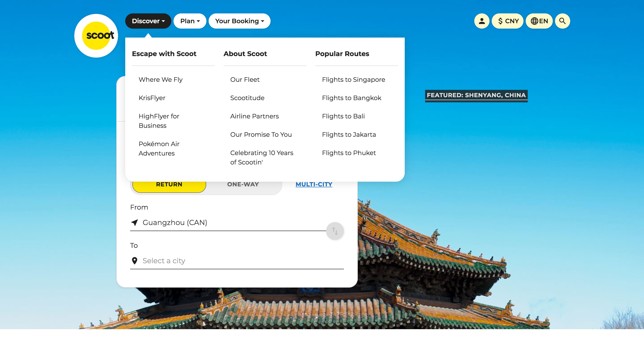This screenshot has width=644, height=341.
Task: View Flights to Bangkok
Action: (x=352, y=98)
